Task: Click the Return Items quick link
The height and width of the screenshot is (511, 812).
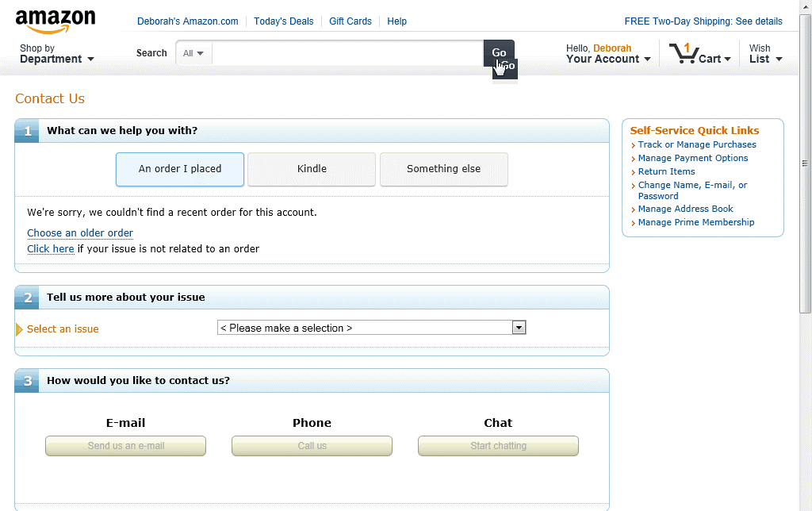Action: tap(666, 171)
